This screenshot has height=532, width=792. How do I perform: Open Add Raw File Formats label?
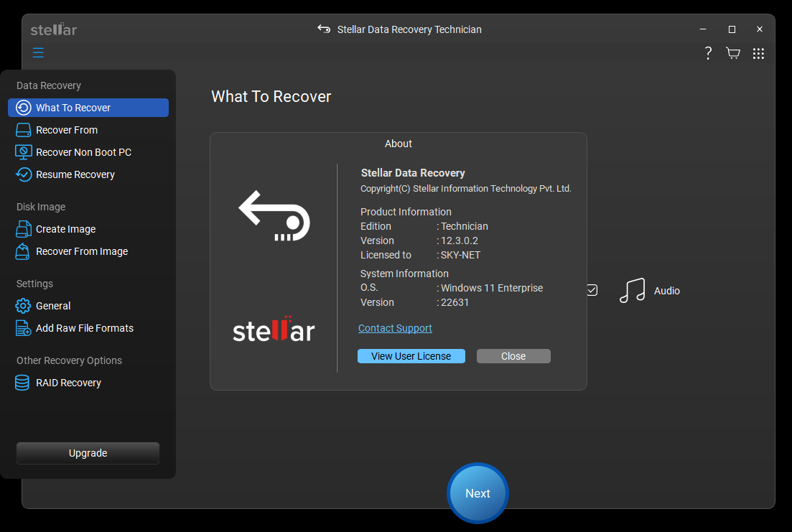point(84,328)
